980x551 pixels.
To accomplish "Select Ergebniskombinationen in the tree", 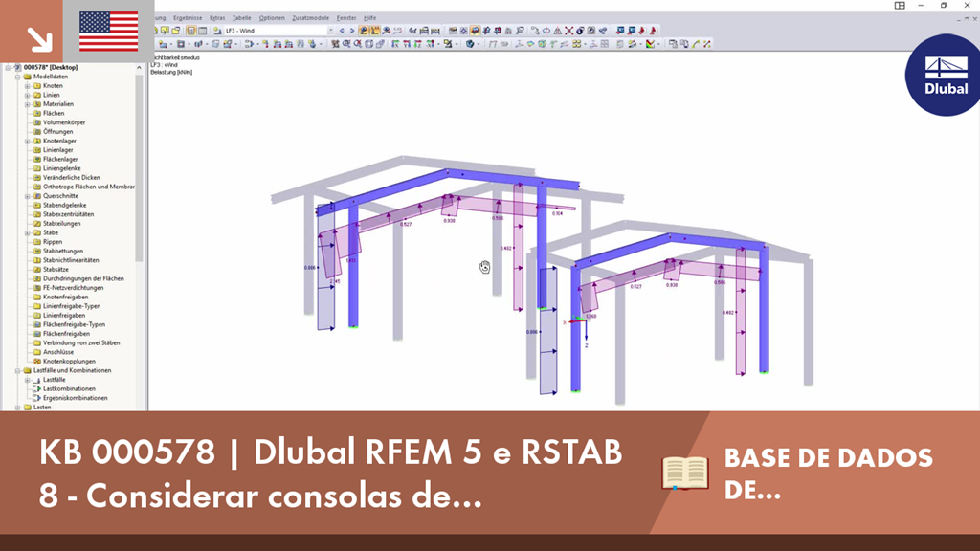I will (x=75, y=398).
